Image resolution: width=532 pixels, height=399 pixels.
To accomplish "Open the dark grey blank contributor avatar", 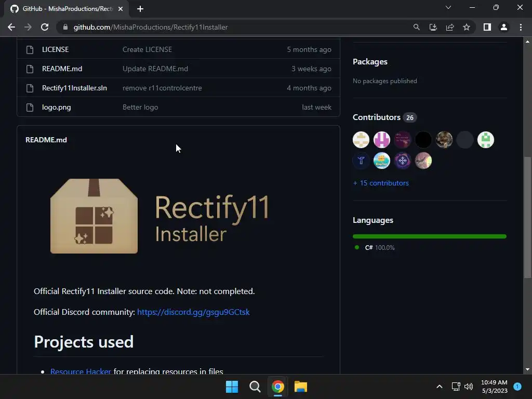I will point(465,140).
